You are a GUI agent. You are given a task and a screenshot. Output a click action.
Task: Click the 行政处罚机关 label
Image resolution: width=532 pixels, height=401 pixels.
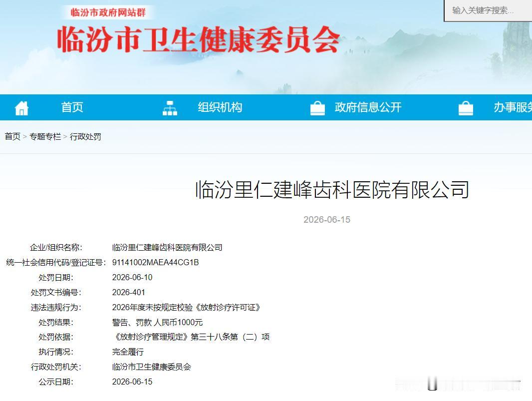56,367
